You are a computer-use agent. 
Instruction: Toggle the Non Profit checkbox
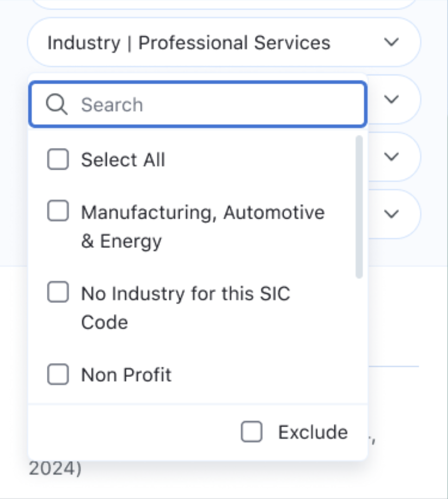58,374
